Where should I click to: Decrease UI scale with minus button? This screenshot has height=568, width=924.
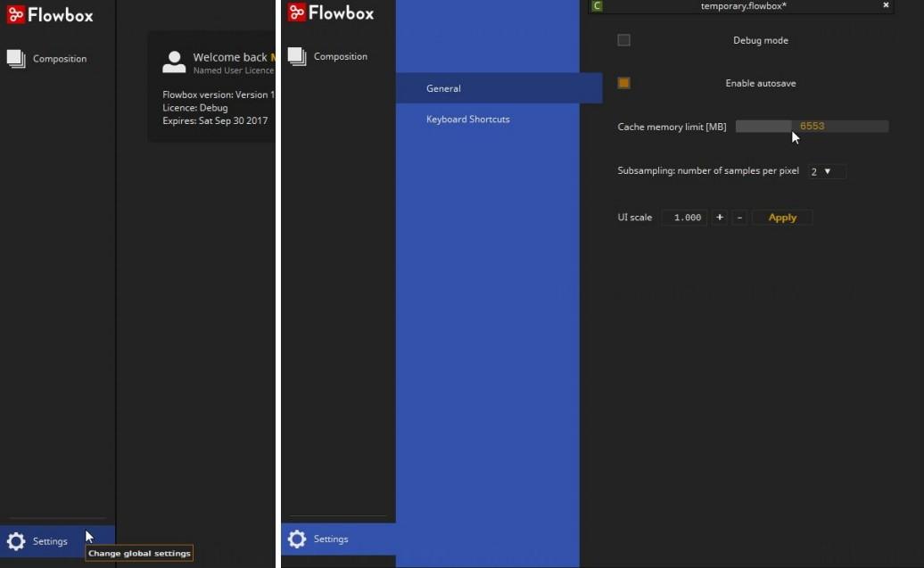(739, 218)
